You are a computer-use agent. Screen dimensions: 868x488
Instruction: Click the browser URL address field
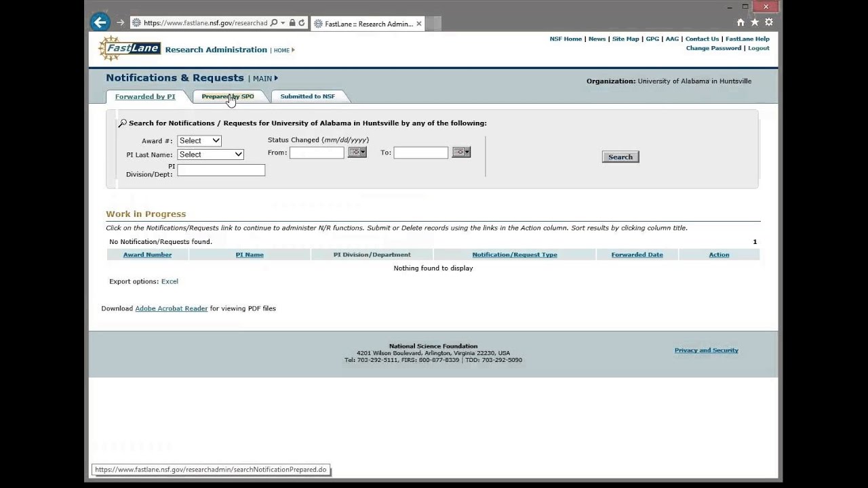205,23
